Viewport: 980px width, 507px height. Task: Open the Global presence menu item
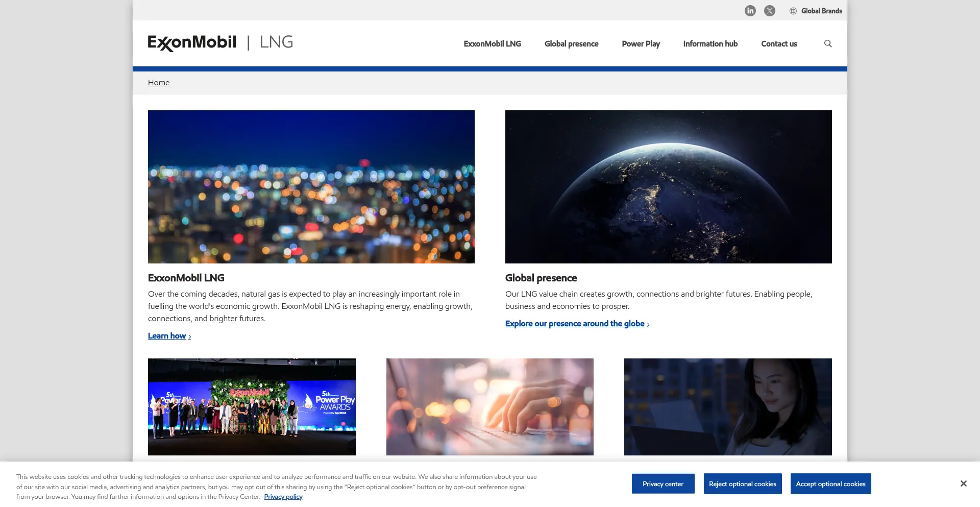tap(571, 44)
